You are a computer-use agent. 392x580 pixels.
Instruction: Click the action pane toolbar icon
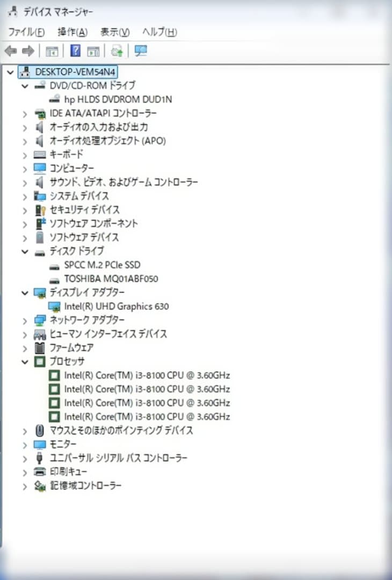pos(93,51)
